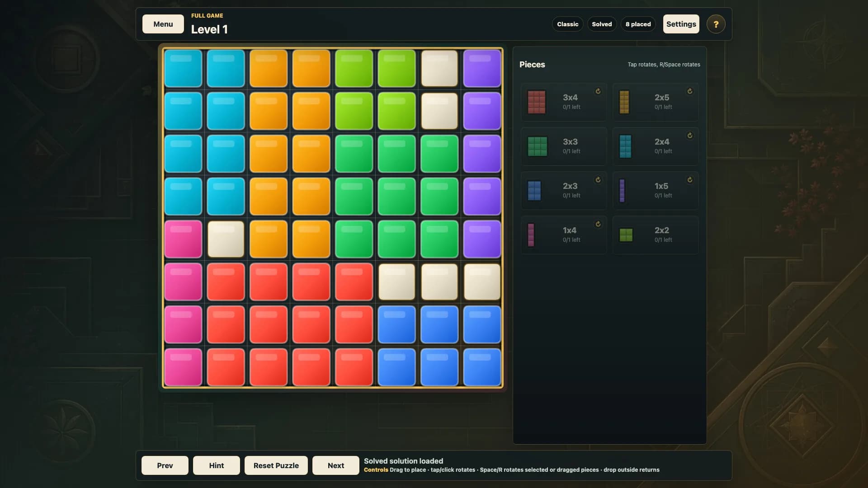Click the Level 1 title

[209, 29]
